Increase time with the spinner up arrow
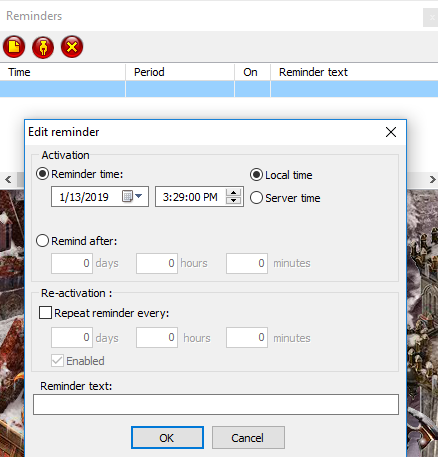This screenshot has height=457, width=438. (234, 193)
